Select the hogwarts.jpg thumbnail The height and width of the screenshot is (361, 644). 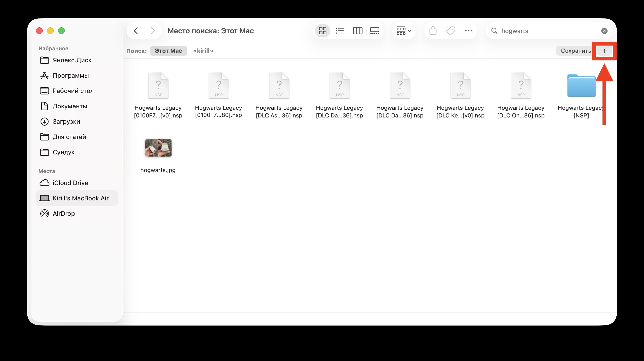pos(158,148)
